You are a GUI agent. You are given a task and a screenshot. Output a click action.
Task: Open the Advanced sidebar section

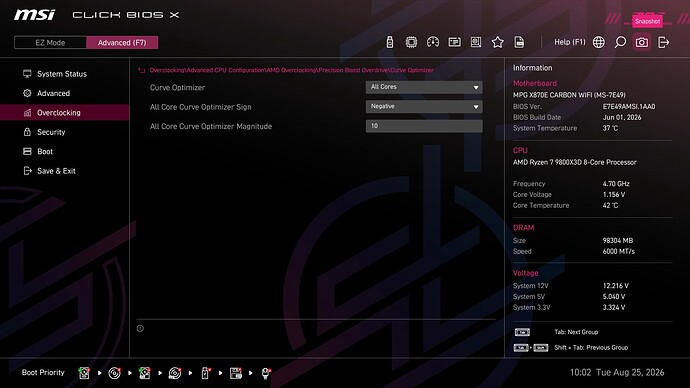point(53,93)
